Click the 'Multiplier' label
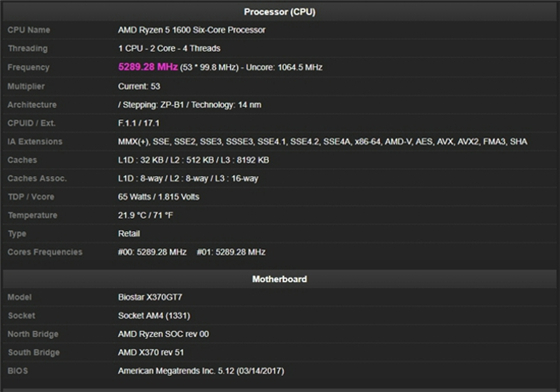The height and width of the screenshot is (392, 560). coord(26,86)
